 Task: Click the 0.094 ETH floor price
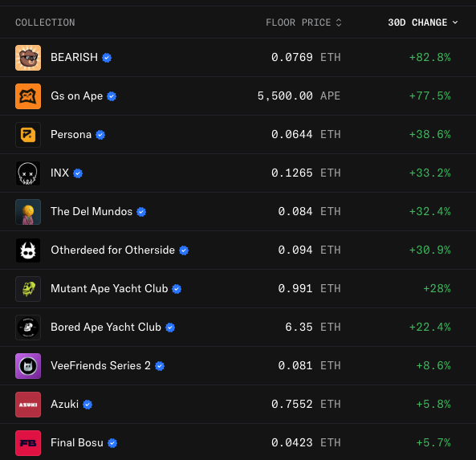pos(310,250)
